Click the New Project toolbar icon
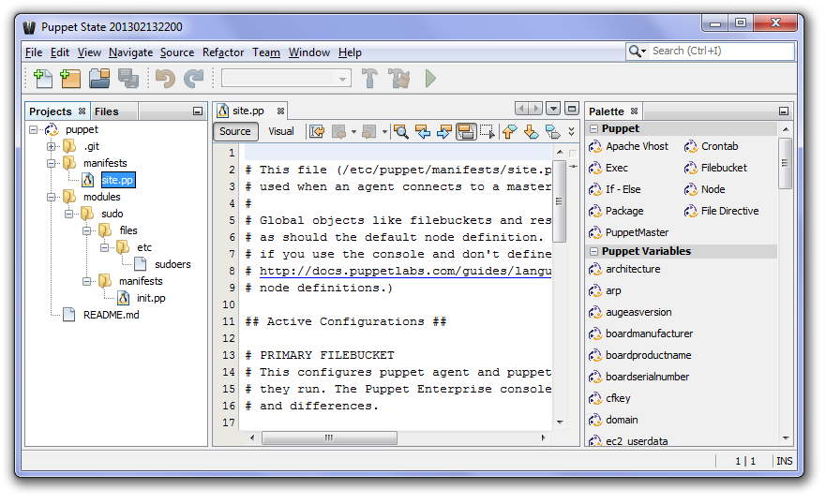This screenshot has width=826, height=504. (70, 79)
